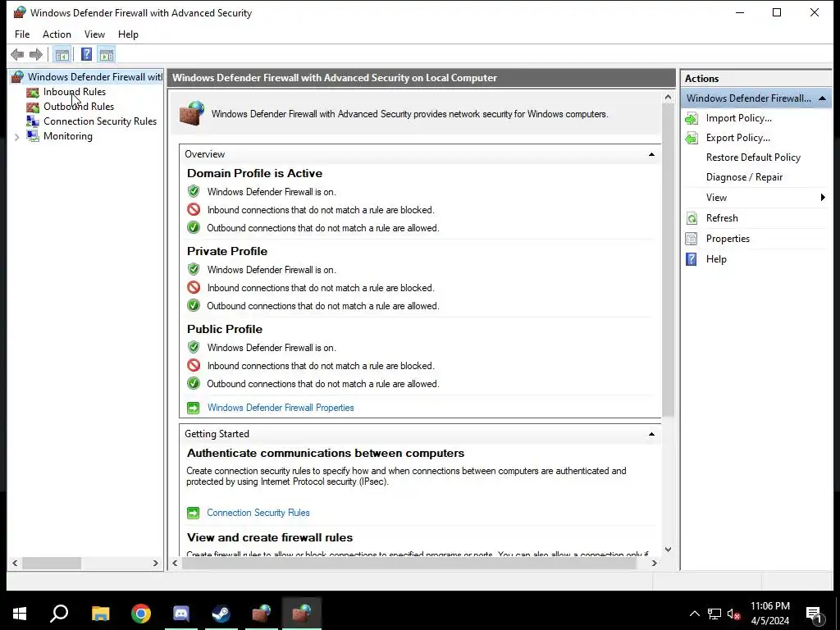Viewport: 840px width, 630px height.
Task: Select Connection Security Rules in the tree
Action: [x=100, y=121]
